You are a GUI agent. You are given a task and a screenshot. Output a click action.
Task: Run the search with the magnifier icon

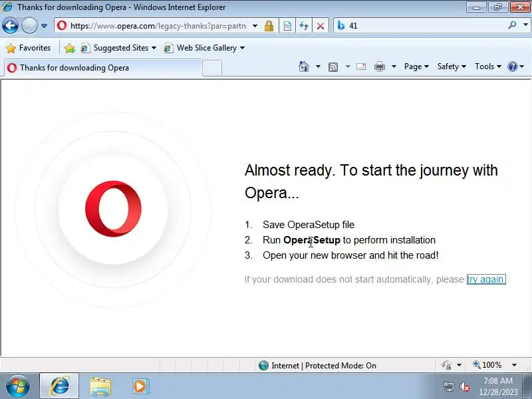click(x=512, y=25)
